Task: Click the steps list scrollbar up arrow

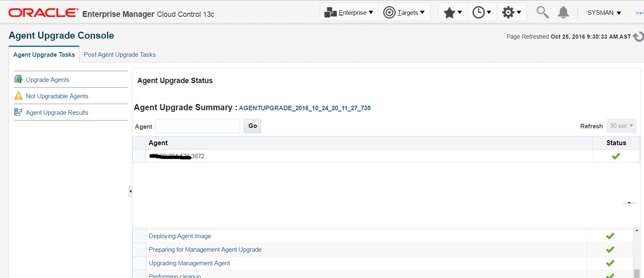Action: (x=637, y=231)
